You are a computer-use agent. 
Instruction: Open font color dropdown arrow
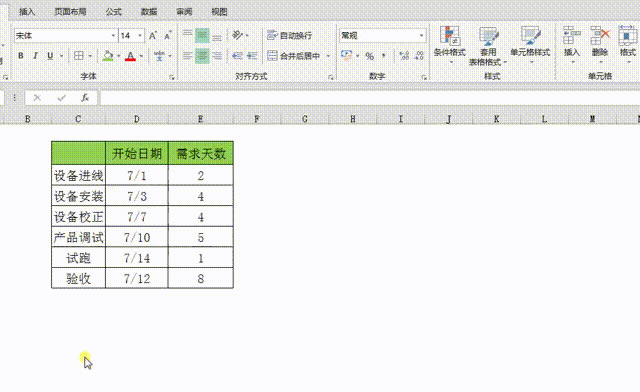(x=141, y=56)
